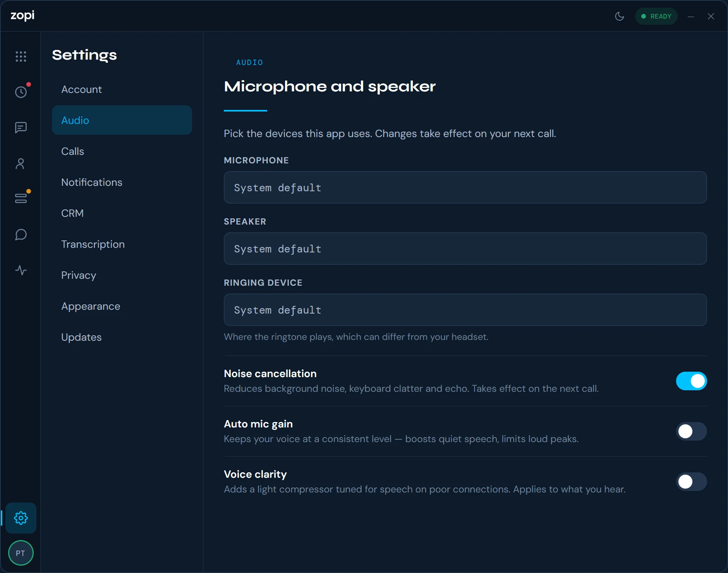Click the Settings panel title
728x573 pixels.
coord(84,55)
